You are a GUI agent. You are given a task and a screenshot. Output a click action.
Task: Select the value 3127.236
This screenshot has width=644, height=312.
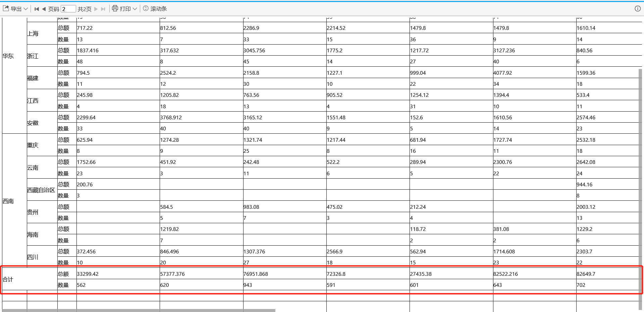point(504,51)
